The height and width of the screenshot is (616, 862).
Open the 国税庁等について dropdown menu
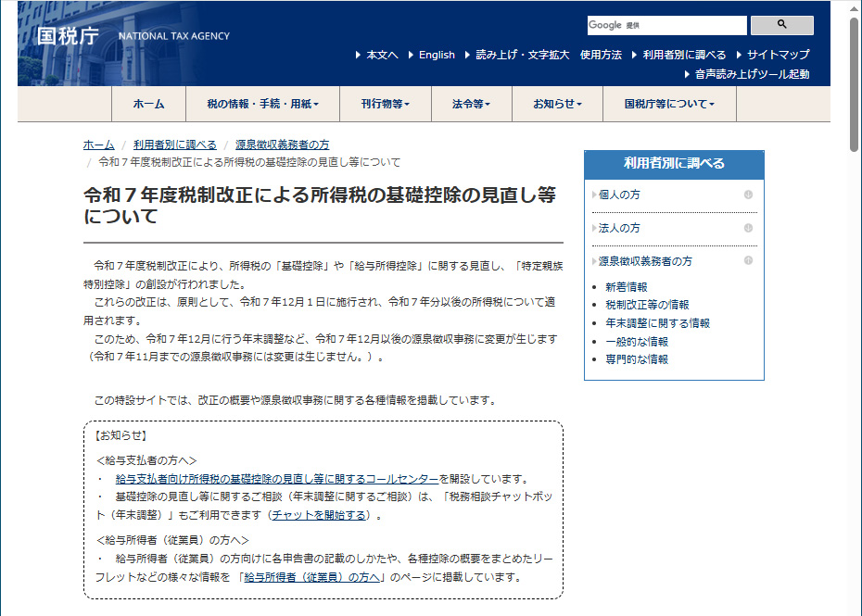point(669,105)
